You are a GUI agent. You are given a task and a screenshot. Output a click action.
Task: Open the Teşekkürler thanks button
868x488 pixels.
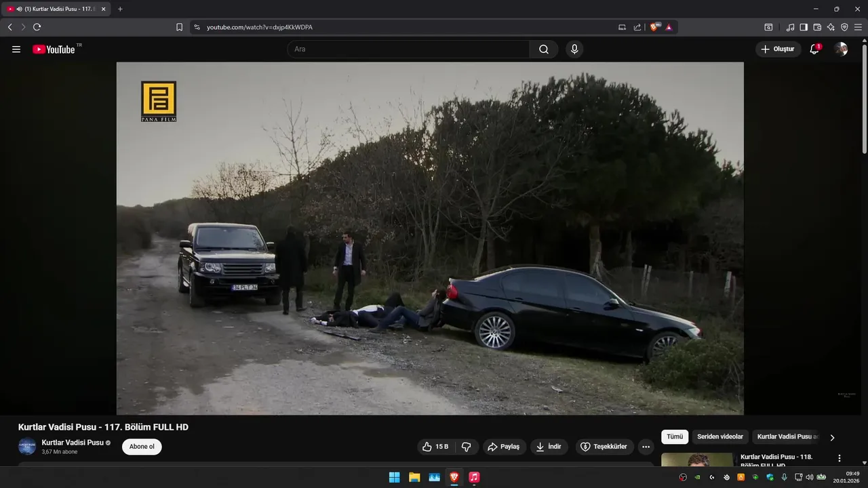coord(604,447)
